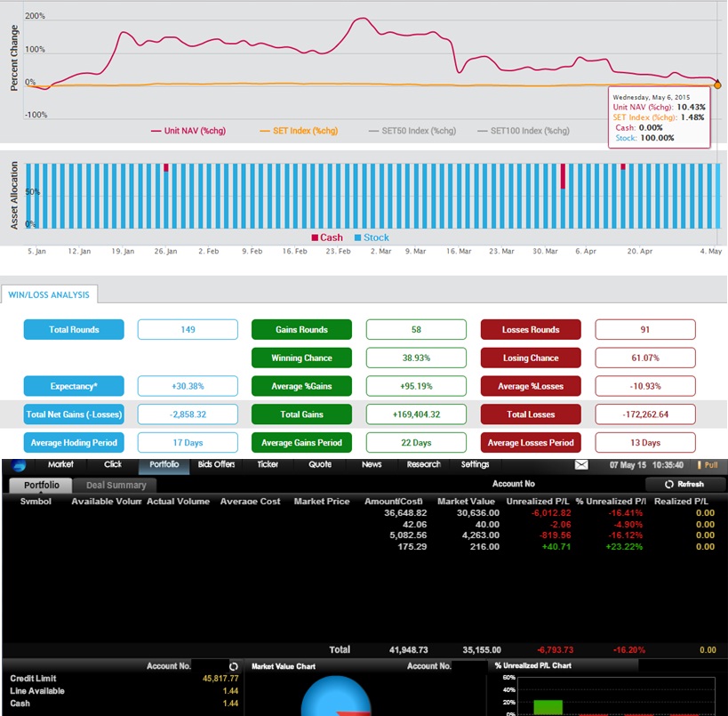Click Average Gains Period button
The width and height of the screenshot is (728, 716).
click(x=302, y=443)
